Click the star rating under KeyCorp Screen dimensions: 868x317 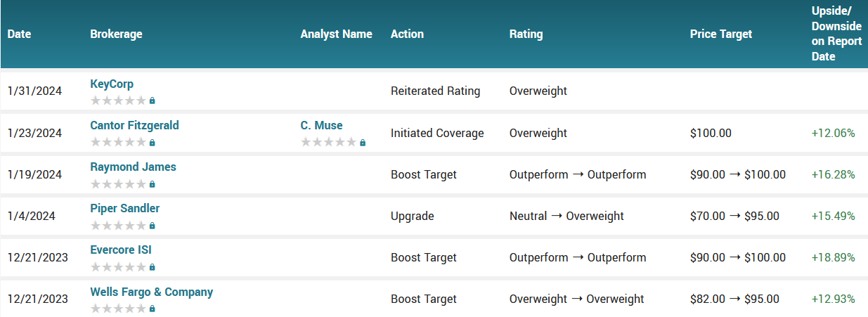click(118, 101)
